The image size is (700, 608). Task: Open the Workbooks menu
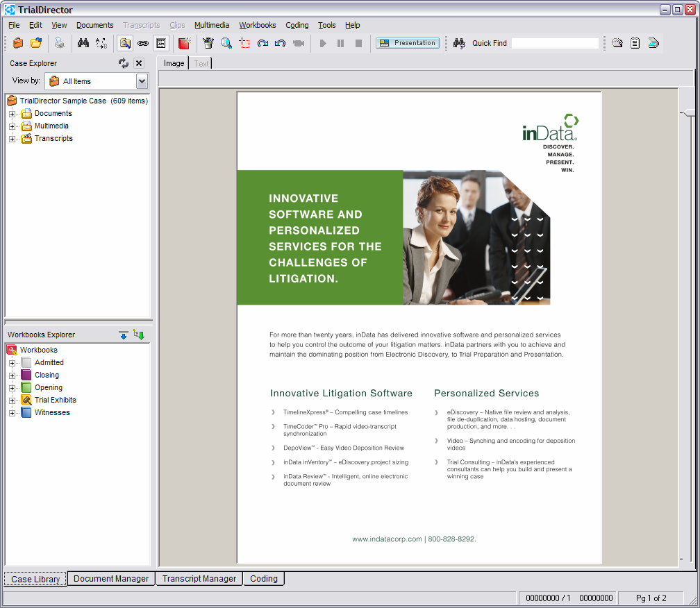[x=257, y=25]
